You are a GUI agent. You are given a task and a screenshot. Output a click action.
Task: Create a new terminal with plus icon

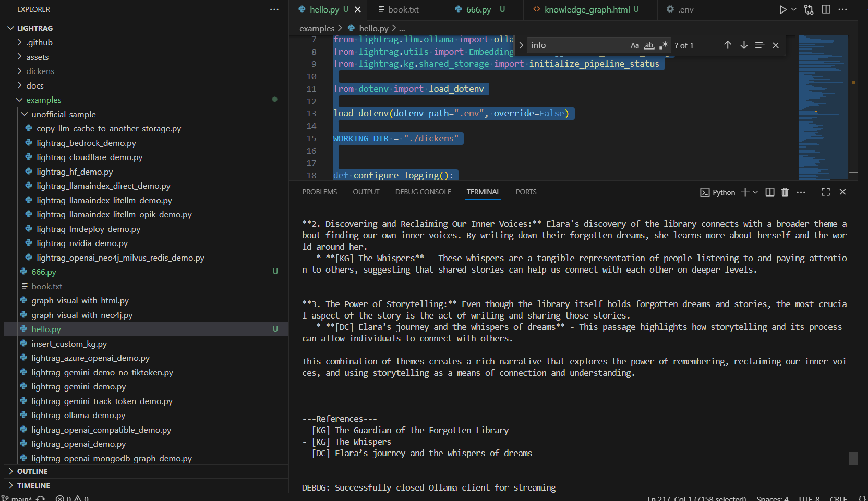(745, 192)
